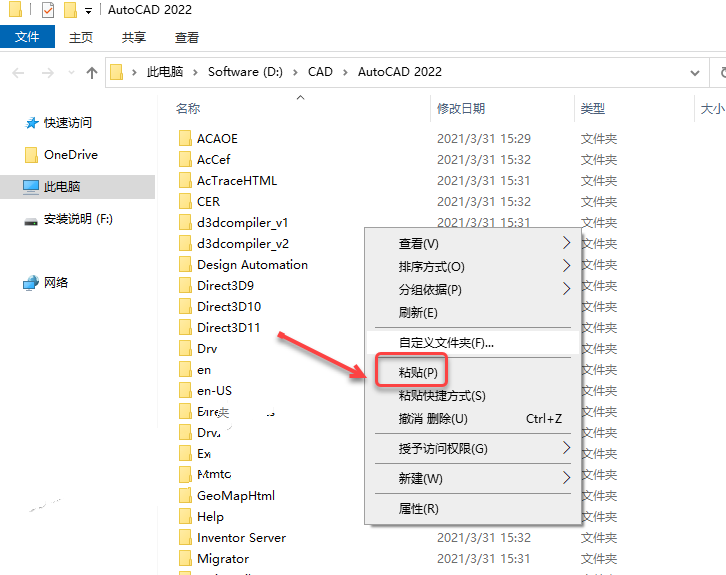Screen dimensions: 726x575
Task: Sort by the 类型 column header
Action: (x=593, y=108)
